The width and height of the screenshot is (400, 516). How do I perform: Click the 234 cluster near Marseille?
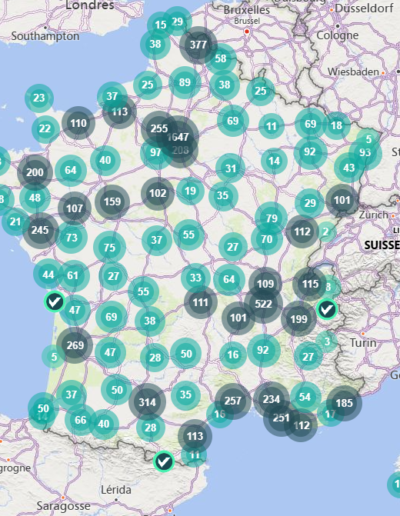click(x=271, y=399)
